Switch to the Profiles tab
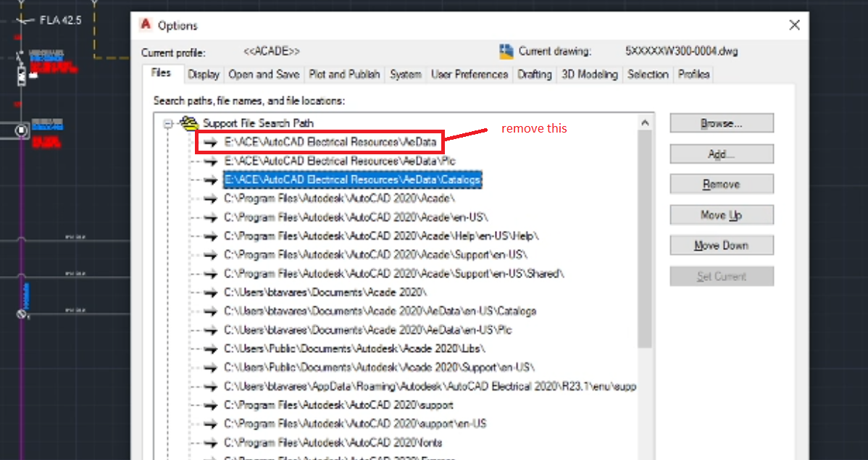This screenshot has width=868, height=460. point(693,74)
